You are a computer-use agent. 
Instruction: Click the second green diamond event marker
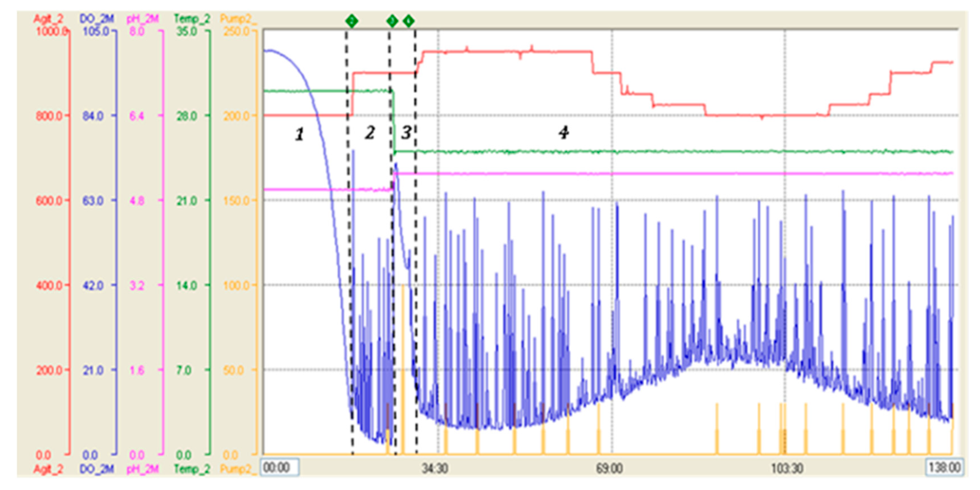pyautogui.click(x=392, y=21)
